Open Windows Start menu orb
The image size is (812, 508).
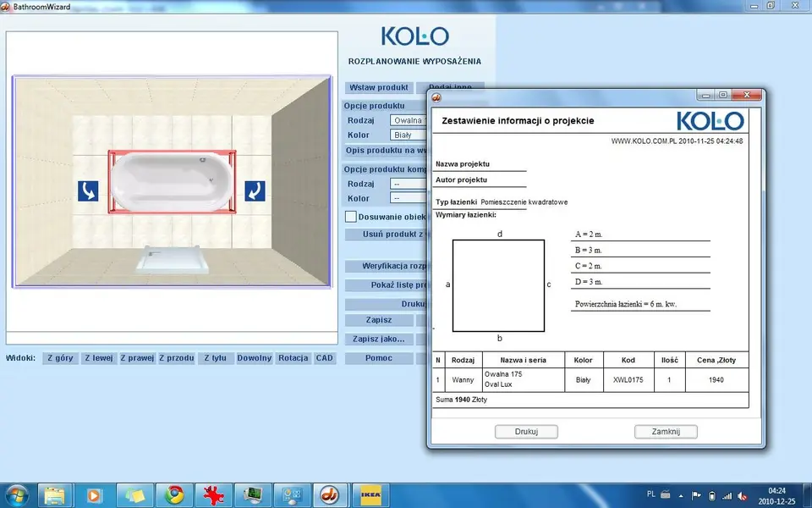17,495
